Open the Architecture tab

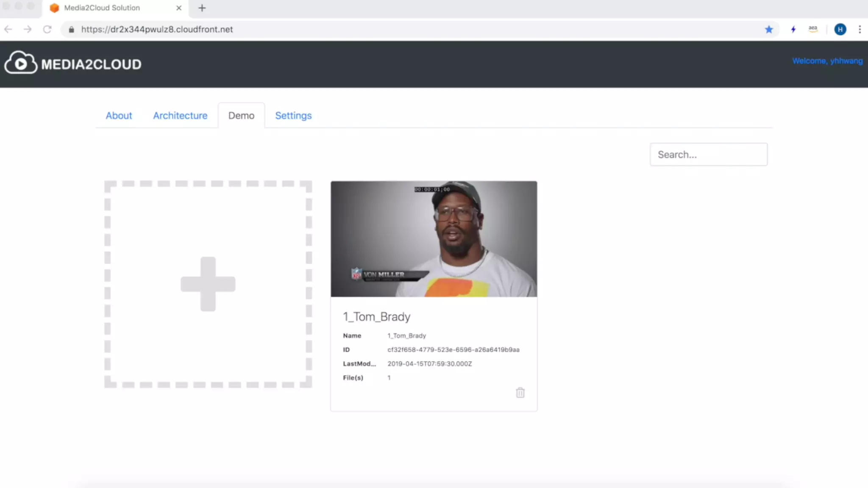pos(180,116)
